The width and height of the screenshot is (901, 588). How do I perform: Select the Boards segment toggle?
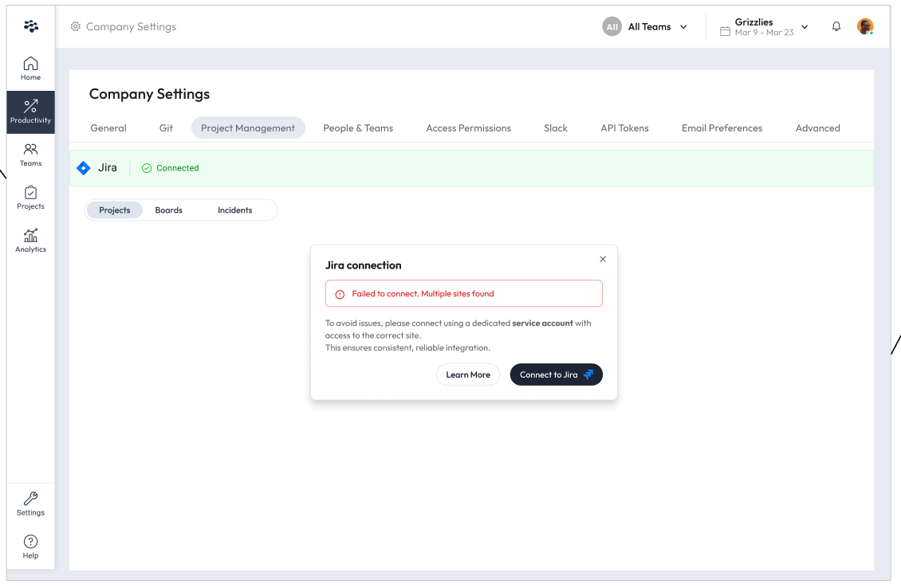(169, 210)
